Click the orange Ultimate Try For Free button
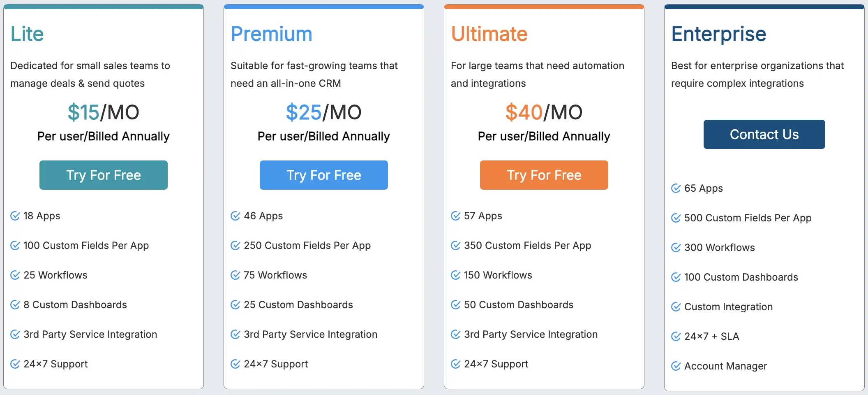 [544, 175]
